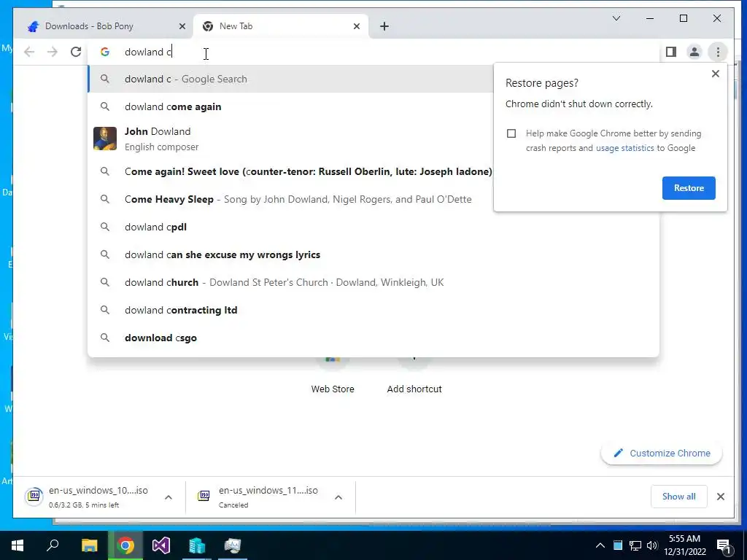Show hidden system tray icons
747x560 pixels.
click(x=600, y=545)
